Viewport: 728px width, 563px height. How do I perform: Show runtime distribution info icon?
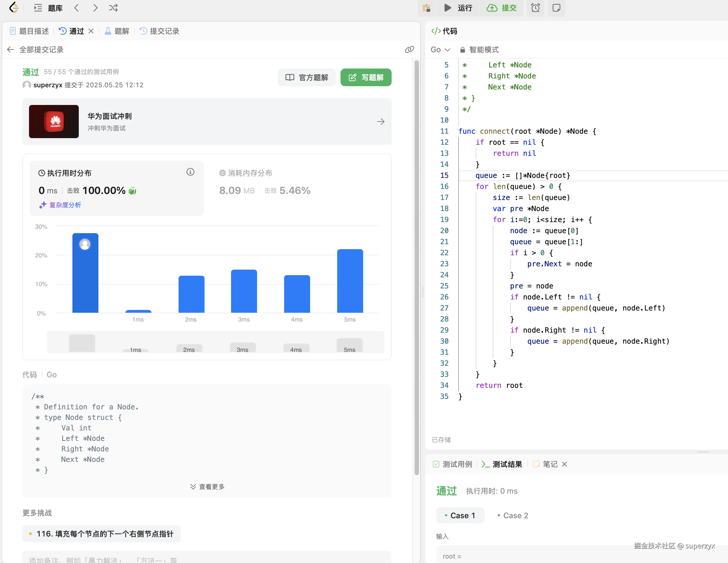tap(190, 172)
